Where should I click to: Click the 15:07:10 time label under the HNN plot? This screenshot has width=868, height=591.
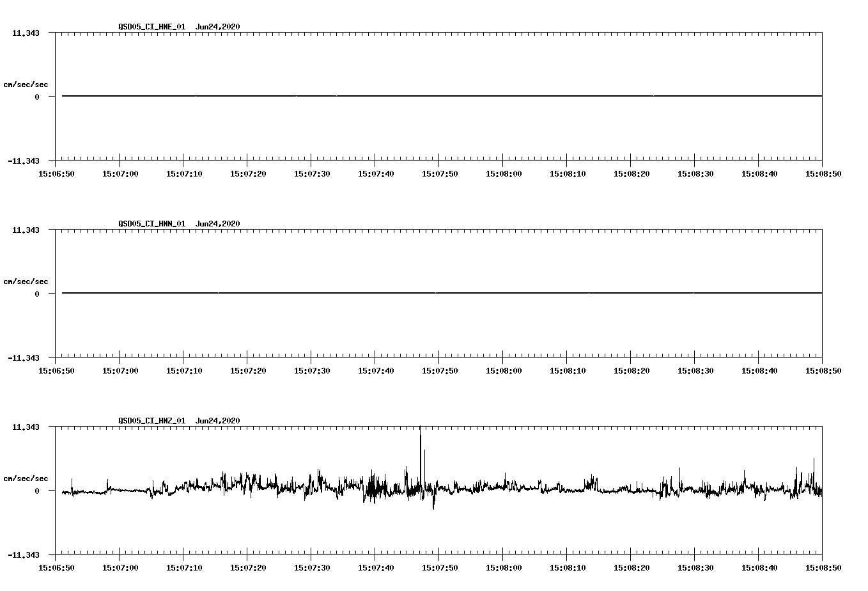(x=184, y=370)
